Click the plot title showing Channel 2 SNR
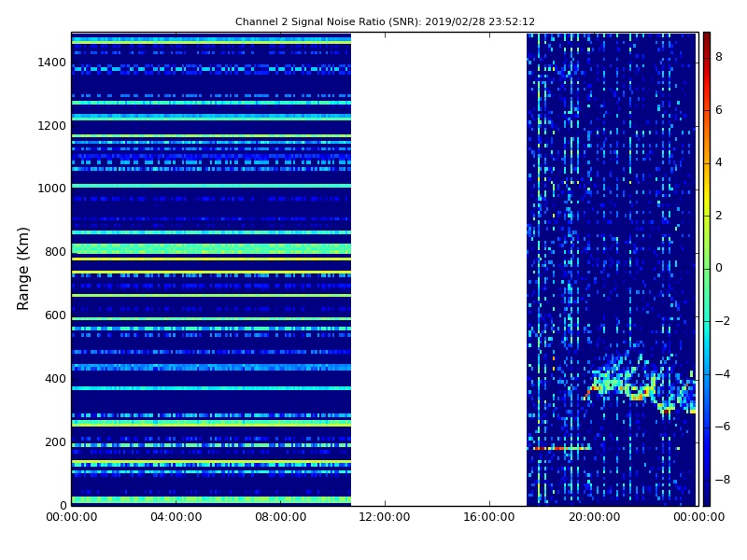This screenshot has height=560, width=747. coord(385,21)
